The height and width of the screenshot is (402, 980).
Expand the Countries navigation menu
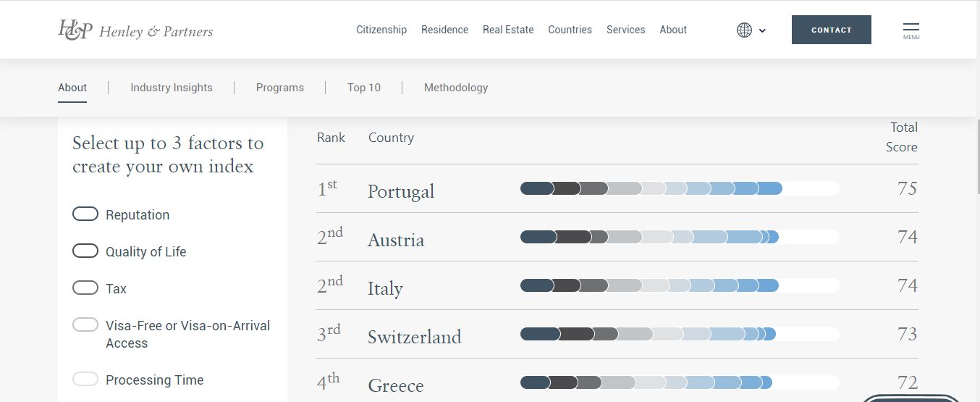pos(570,30)
